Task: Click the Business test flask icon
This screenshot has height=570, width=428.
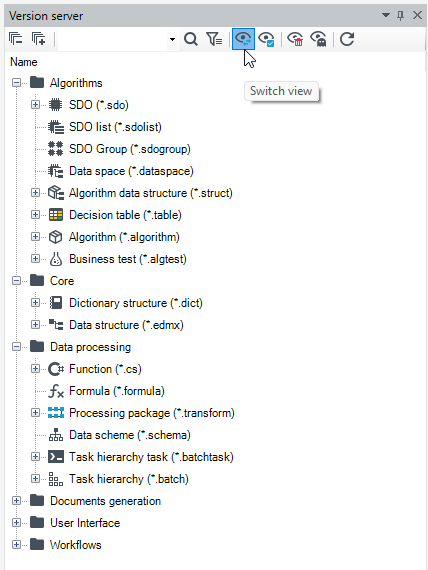Action: pyautogui.click(x=56, y=259)
